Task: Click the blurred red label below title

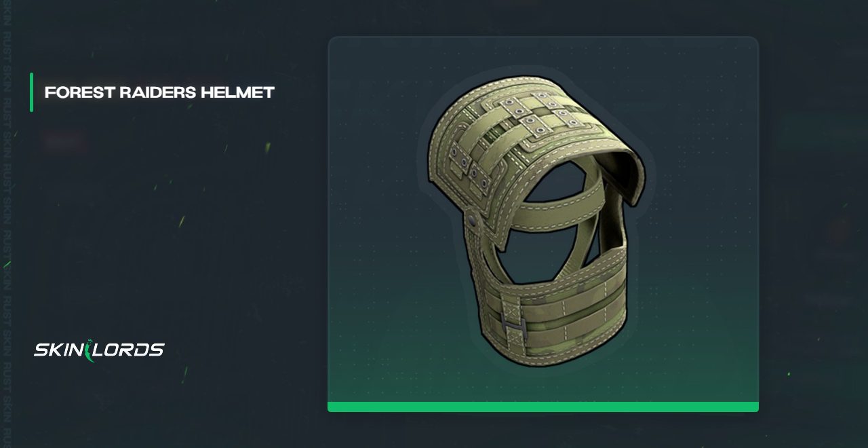Action: (x=63, y=141)
